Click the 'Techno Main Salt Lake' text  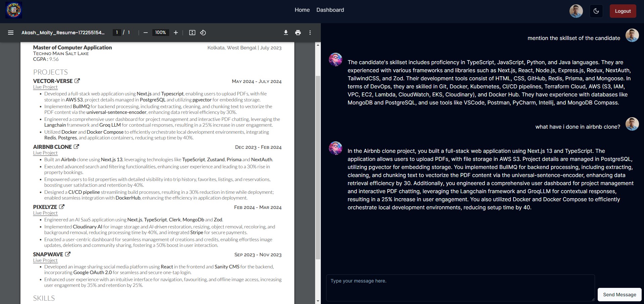tap(61, 53)
